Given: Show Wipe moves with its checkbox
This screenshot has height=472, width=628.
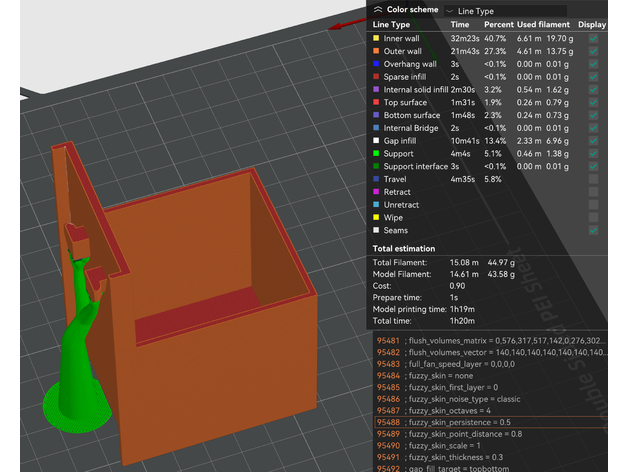Looking at the screenshot, I should click(593, 217).
